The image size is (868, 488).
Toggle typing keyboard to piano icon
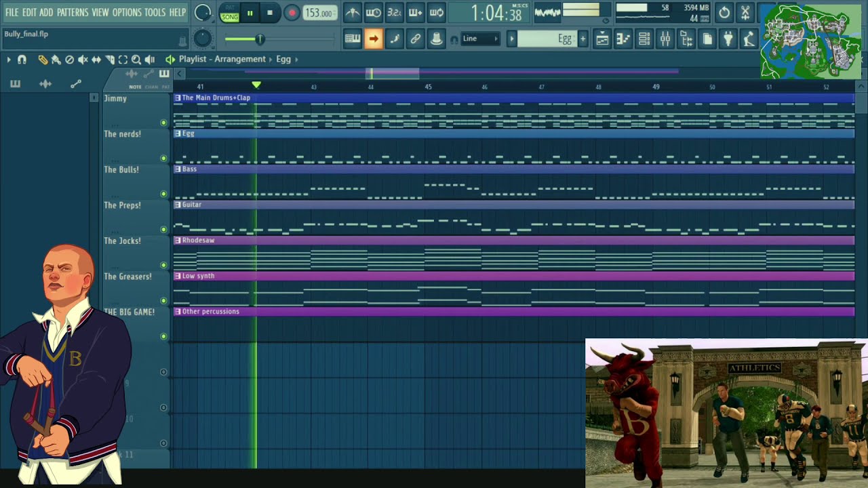[352, 39]
